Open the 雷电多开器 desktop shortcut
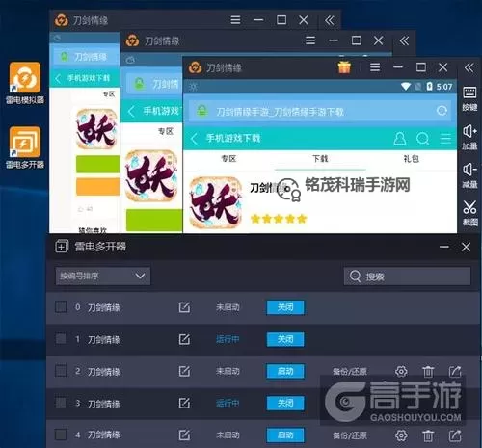This screenshot has width=482, height=448. pyautogui.click(x=25, y=147)
